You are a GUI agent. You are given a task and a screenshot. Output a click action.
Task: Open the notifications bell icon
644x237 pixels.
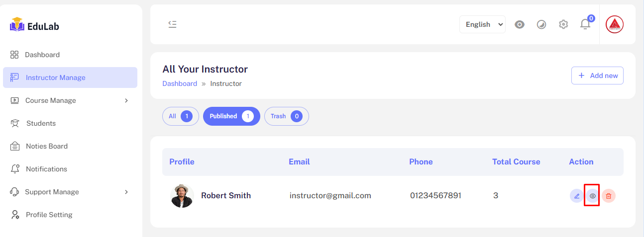585,24
